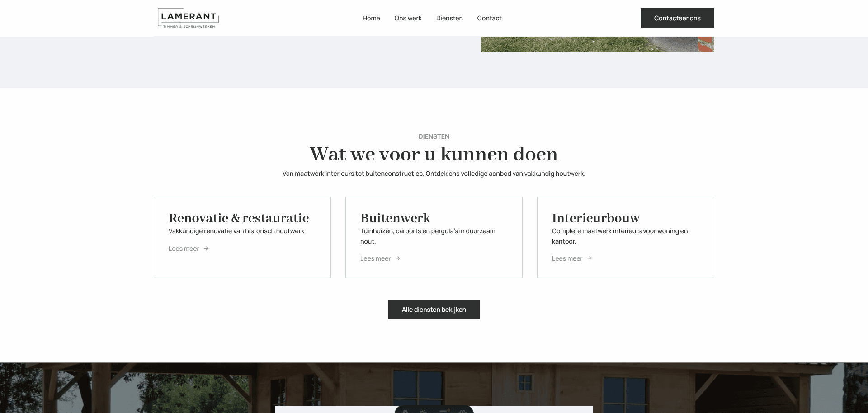Click the Lamerant logo
The image size is (868, 413).
pyautogui.click(x=188, y=18)
